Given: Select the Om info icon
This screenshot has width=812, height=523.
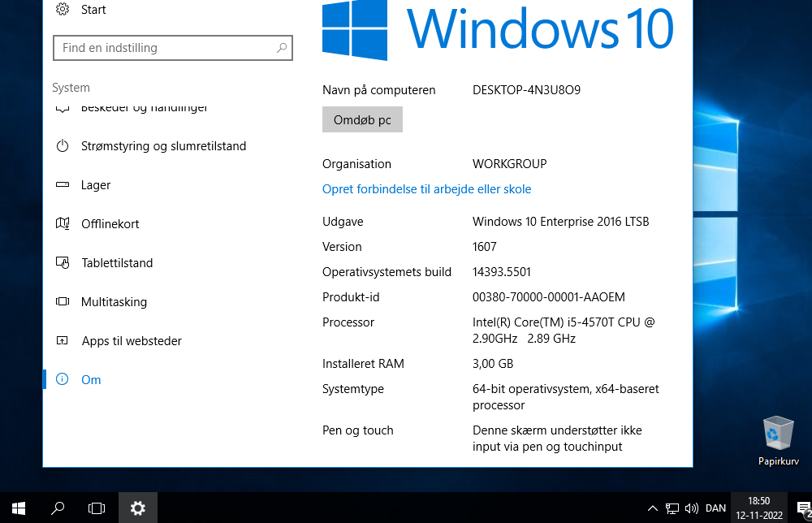Looking at the screenshot, I should (63, 379).
